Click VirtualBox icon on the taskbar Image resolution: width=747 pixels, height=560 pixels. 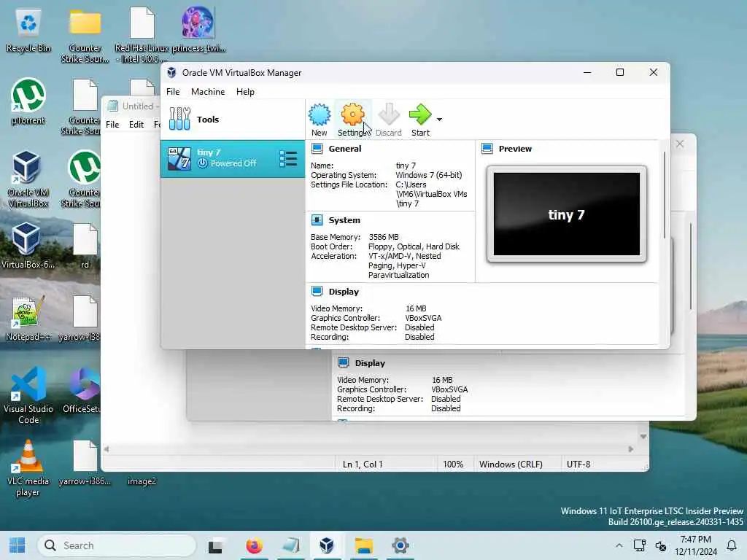[326, 545]
